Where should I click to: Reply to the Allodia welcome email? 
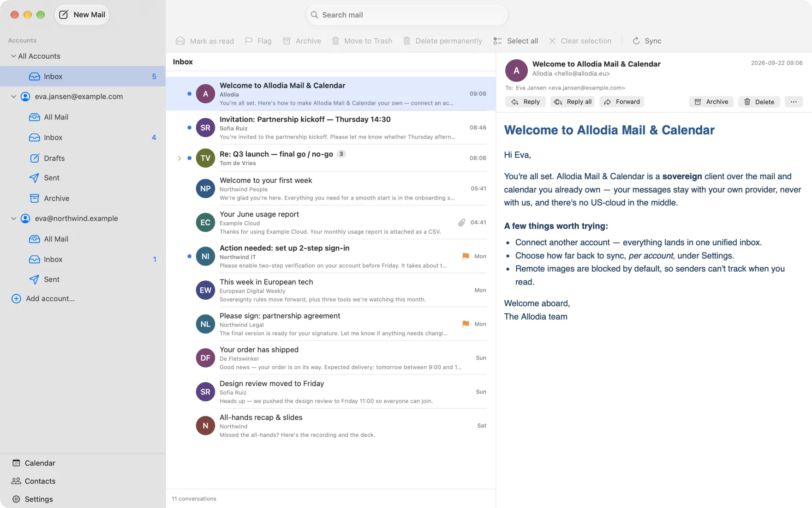point(525,102)
